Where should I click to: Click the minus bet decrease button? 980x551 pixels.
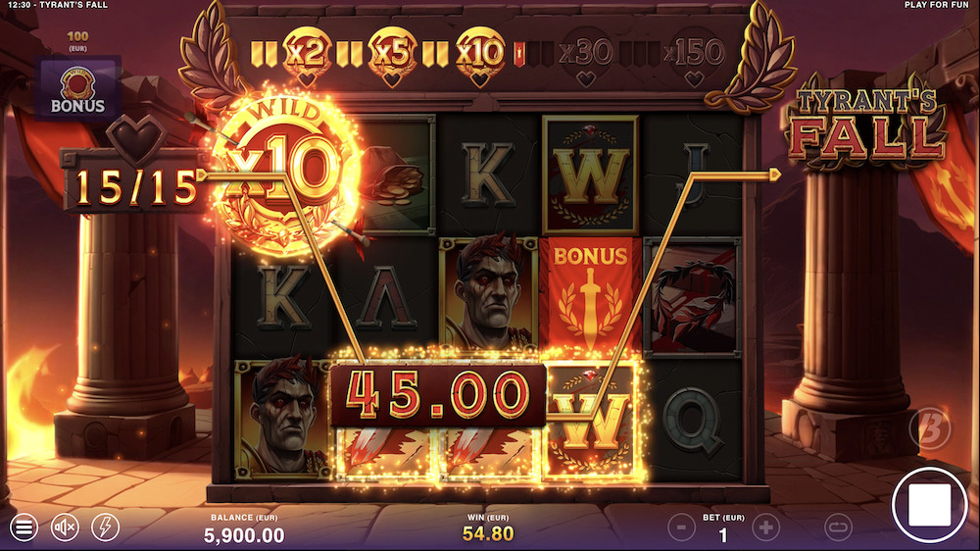pos(681,527)
